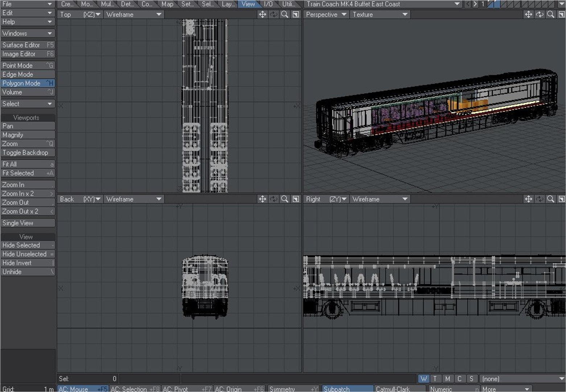566x392 pixels.
Task: Switch to the T (texture) vertex map button
Action: [x=435, y=379]
